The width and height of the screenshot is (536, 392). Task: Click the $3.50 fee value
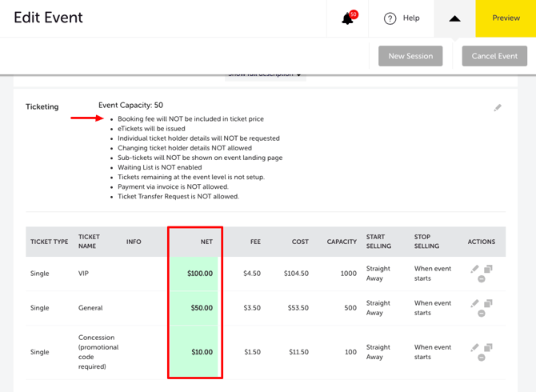pos(252,308)
